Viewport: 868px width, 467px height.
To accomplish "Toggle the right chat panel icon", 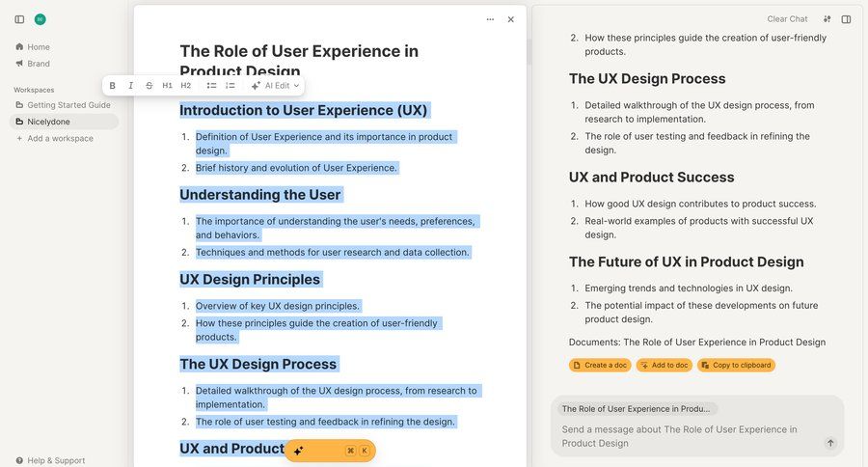I will click(846, 19).
